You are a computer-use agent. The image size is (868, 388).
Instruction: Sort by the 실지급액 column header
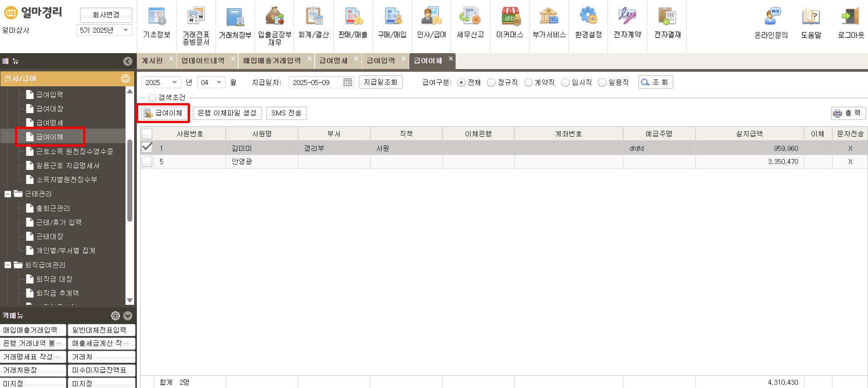click(749, 134)
